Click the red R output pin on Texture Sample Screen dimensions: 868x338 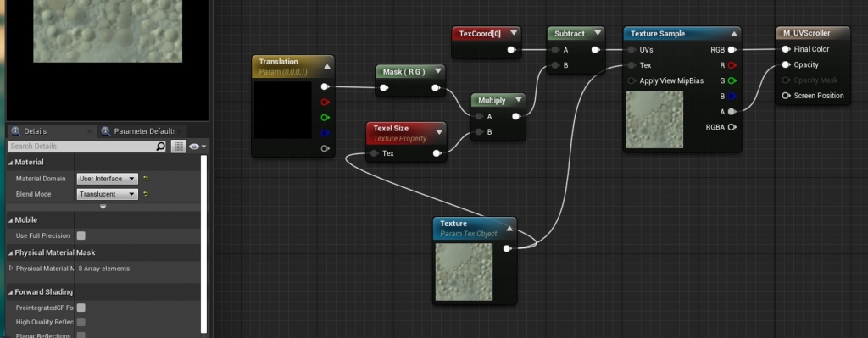[x=732, y=65]
